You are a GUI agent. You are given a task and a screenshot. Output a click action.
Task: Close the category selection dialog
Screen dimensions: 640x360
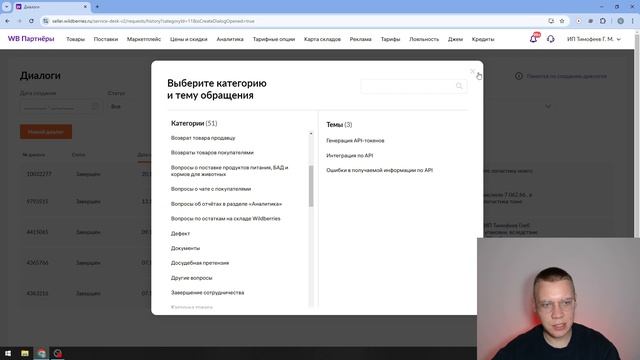click(x=472, y=71)
